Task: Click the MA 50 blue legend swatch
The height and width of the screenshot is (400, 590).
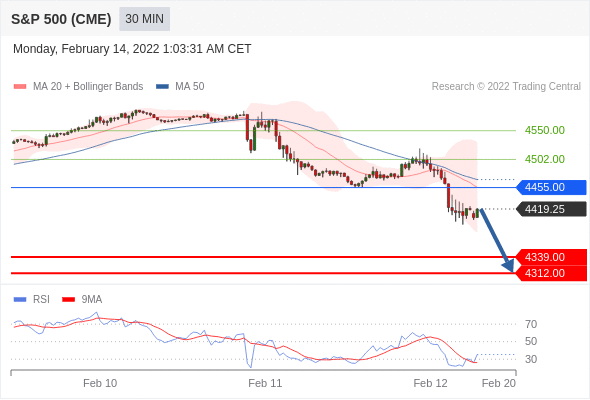Action: click(x=162, y=87)
